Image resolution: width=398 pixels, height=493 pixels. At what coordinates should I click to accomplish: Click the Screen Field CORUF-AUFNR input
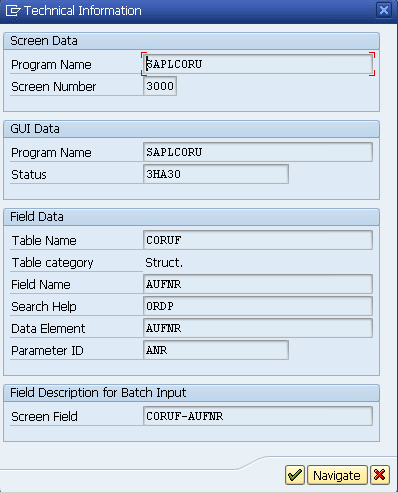[258, 416]
